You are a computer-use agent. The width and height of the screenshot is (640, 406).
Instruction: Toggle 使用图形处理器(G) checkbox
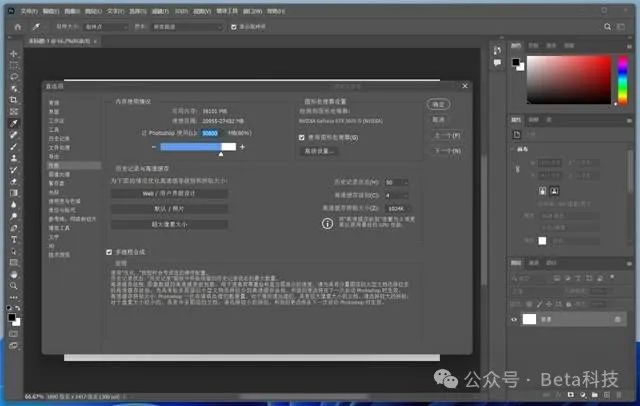(x=302, y=138)
